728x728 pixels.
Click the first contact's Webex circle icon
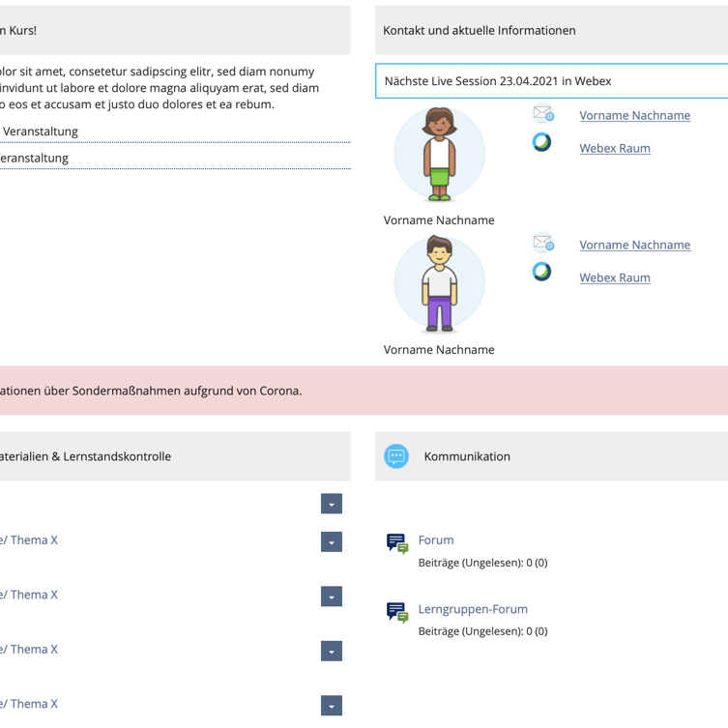click(541, 142)
